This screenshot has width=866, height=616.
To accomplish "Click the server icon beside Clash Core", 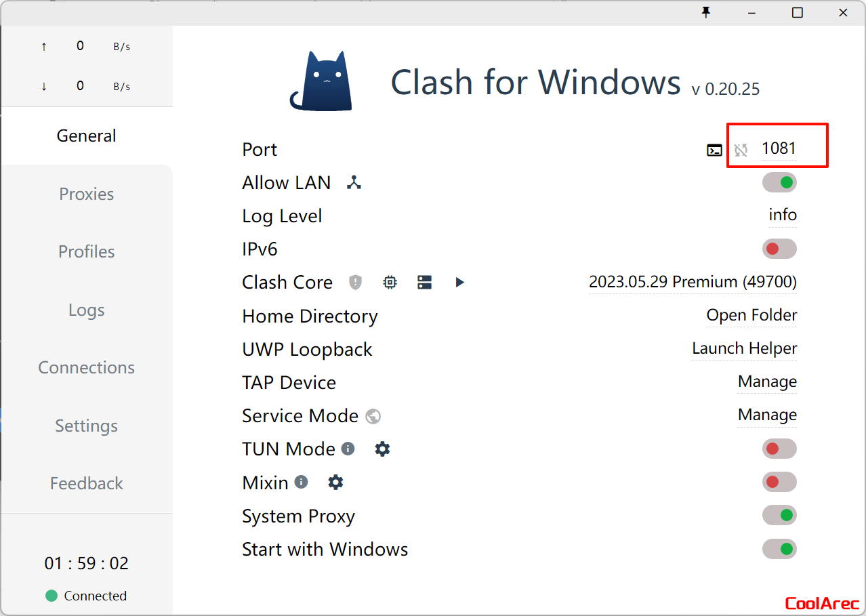I will point(425,283).
